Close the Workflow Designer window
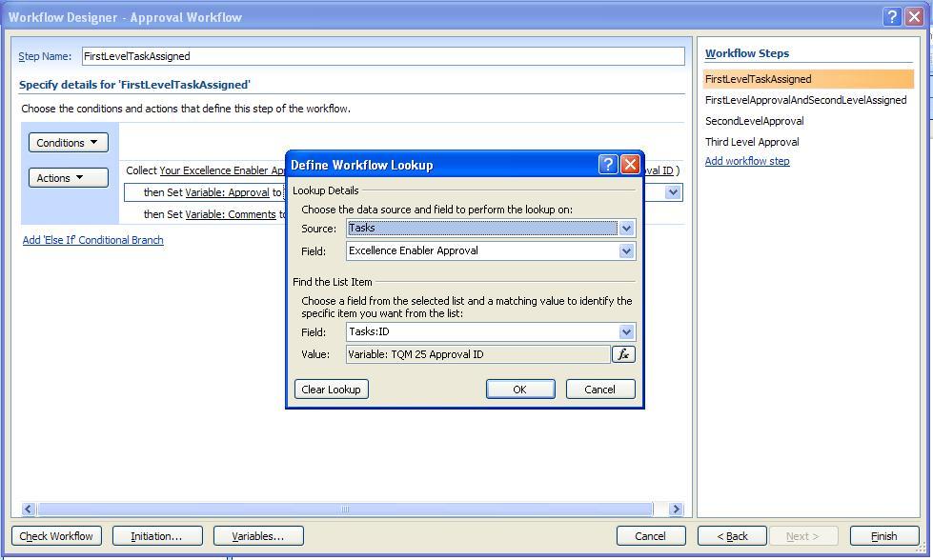The image size is (933, 560). 914,16
